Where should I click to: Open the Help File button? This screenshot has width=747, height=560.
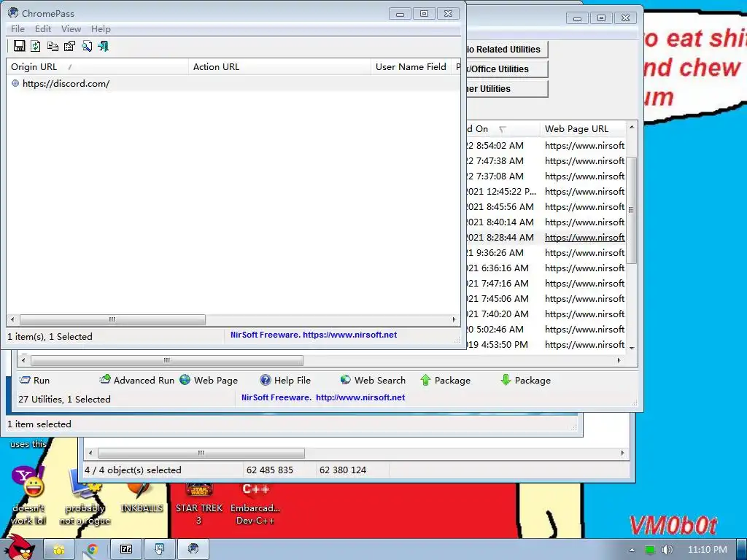coord(285,381)
